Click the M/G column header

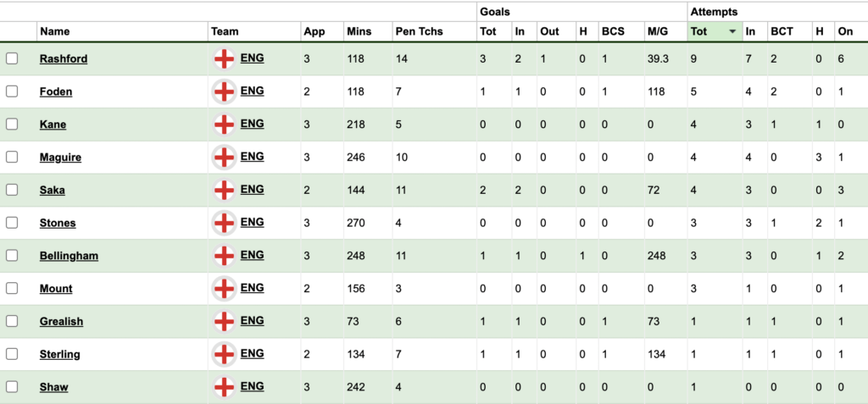tap(657, 31)
